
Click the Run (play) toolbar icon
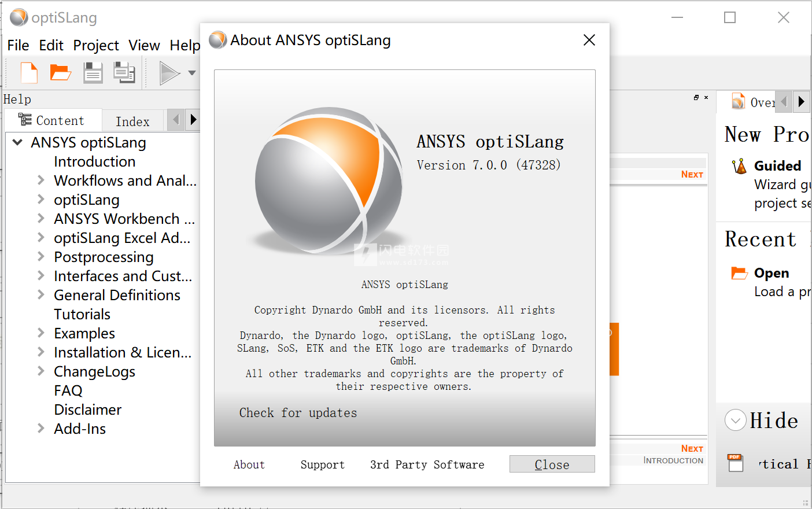[169, 73]
